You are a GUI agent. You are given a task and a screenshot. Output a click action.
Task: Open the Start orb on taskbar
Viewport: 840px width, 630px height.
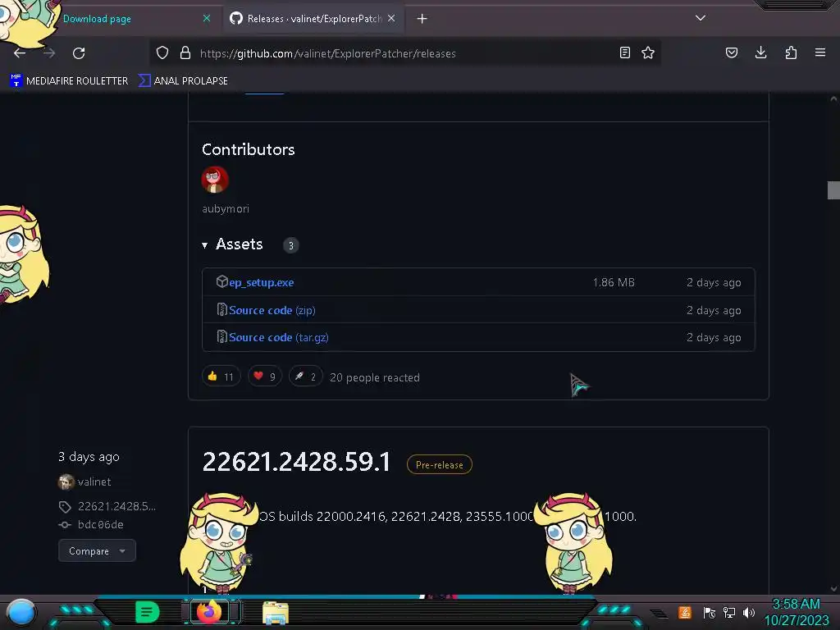[x=21, y=613]
